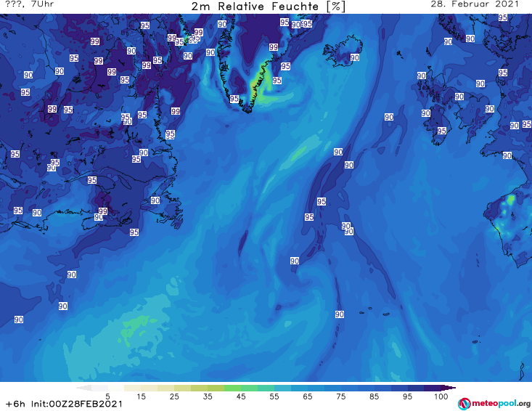The width and height of the screenshot is (532, 411).
Task: Click the colorbar label '75'
Action: click(x=341, y=396)
